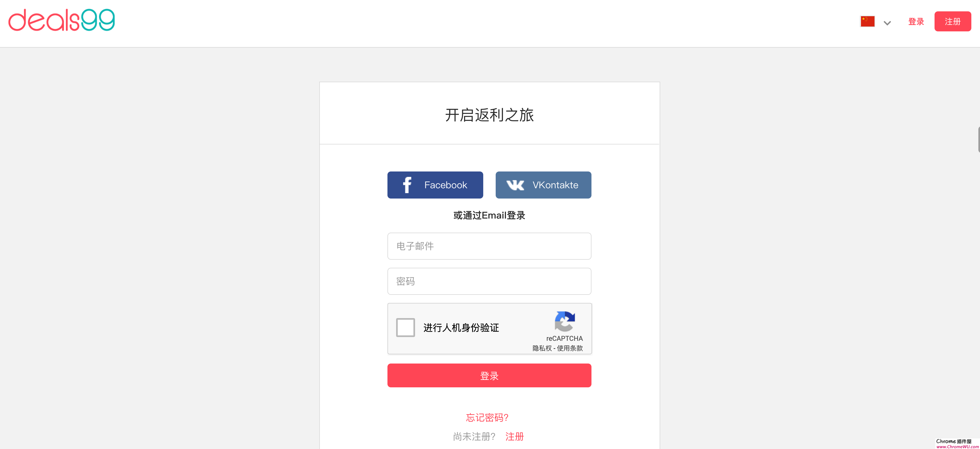Viewport: 980px width, 449px height.
Task: Click the China flag icon
Action: pos(867,21)
